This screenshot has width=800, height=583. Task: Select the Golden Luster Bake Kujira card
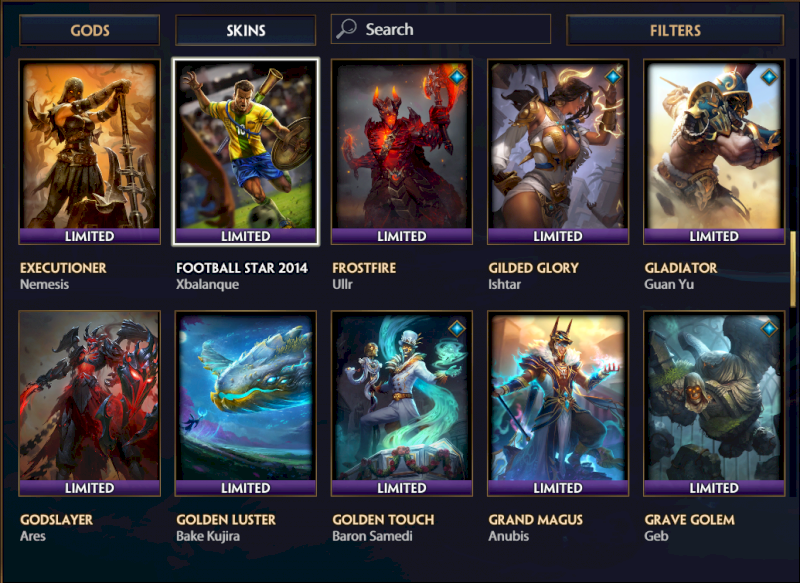click(x=245, y=403)
